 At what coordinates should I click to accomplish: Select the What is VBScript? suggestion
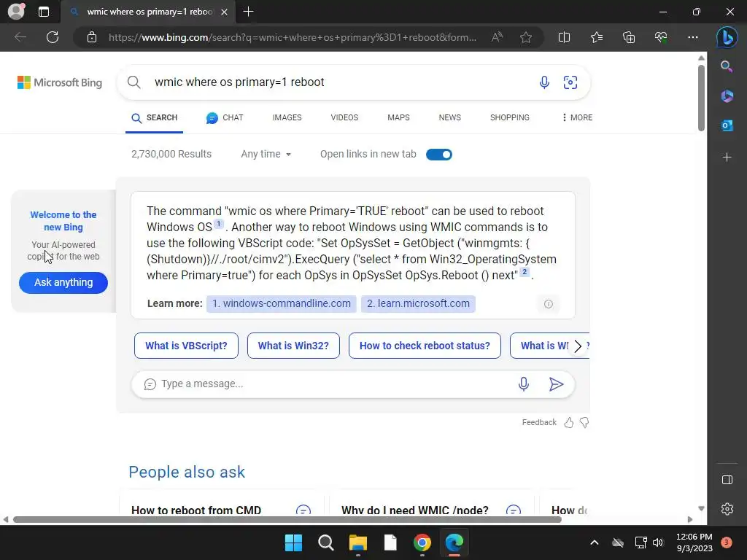tap(186, 346)
